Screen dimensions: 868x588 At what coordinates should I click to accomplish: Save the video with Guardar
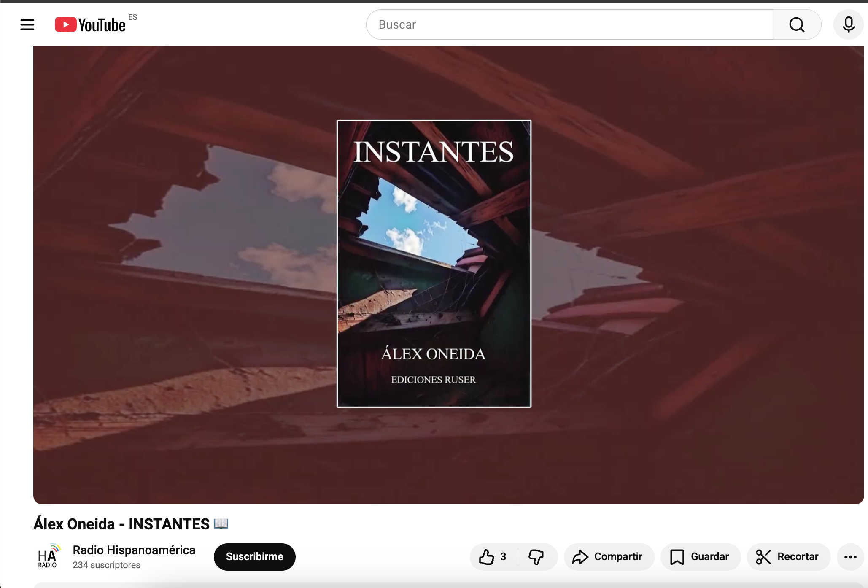700,557
